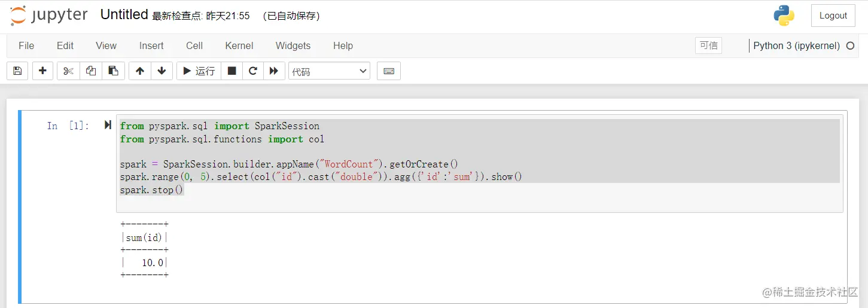Restart and run all with fast-forward icon

(273, 71)
